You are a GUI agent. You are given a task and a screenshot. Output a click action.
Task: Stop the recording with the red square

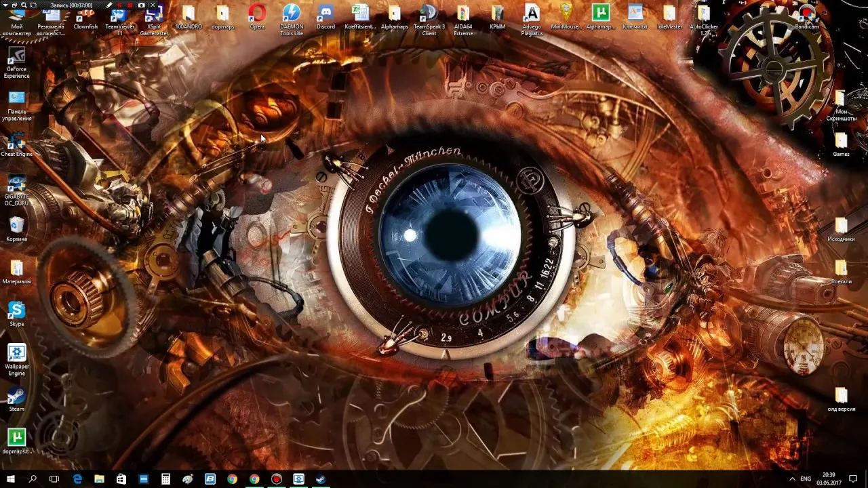pos(130,5)
